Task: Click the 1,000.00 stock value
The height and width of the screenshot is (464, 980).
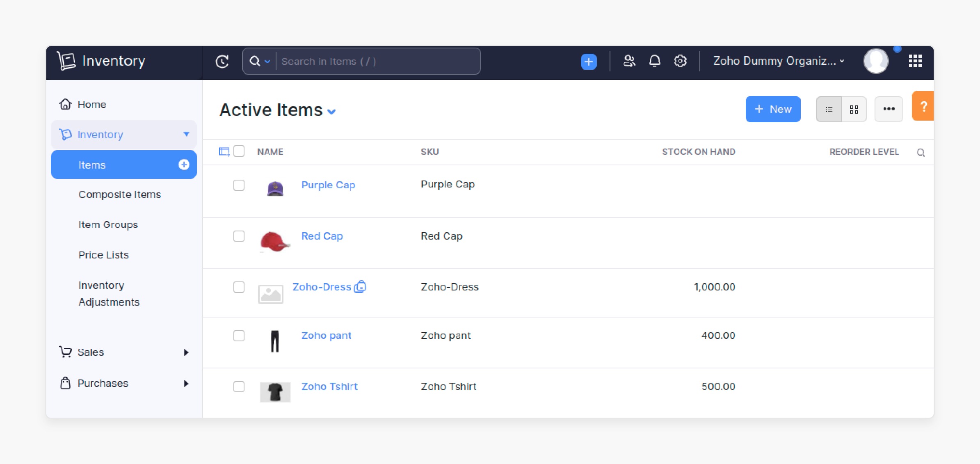Action: coord(715,287)
